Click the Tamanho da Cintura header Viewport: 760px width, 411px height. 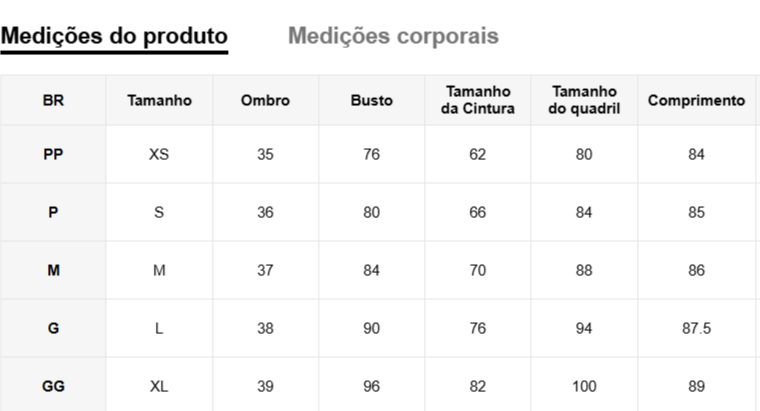[478, 100]
